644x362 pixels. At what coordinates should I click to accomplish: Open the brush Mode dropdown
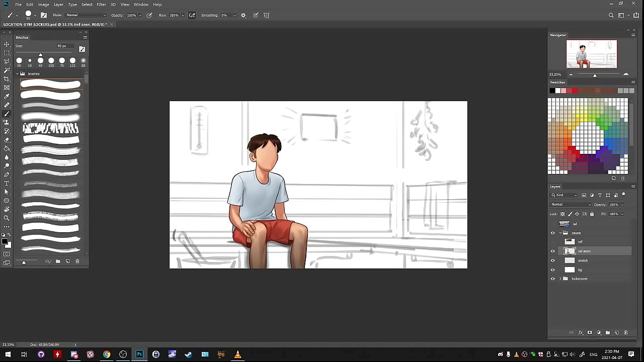86,16
